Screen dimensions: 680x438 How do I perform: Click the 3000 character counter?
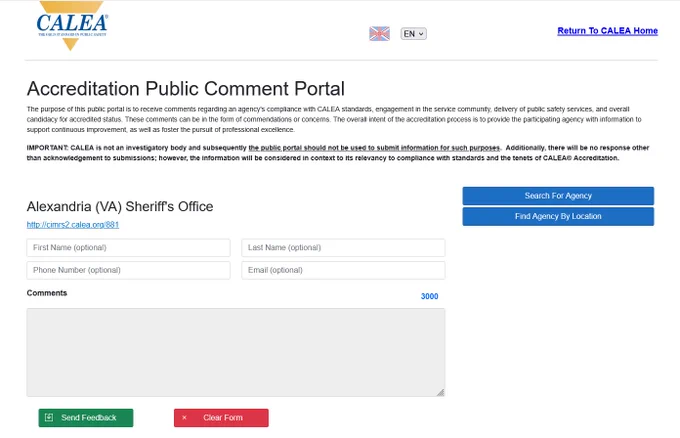point(429,296)
